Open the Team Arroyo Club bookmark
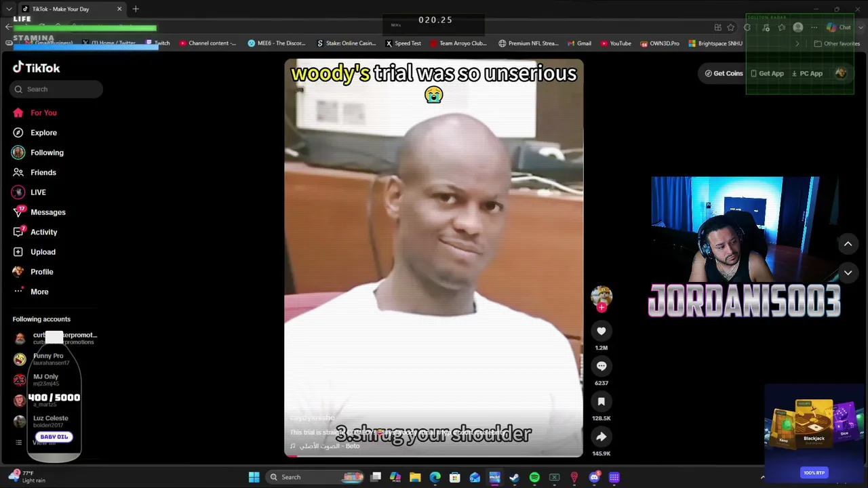868x488 pixels. pyautogui.click(x=458, y=43)
